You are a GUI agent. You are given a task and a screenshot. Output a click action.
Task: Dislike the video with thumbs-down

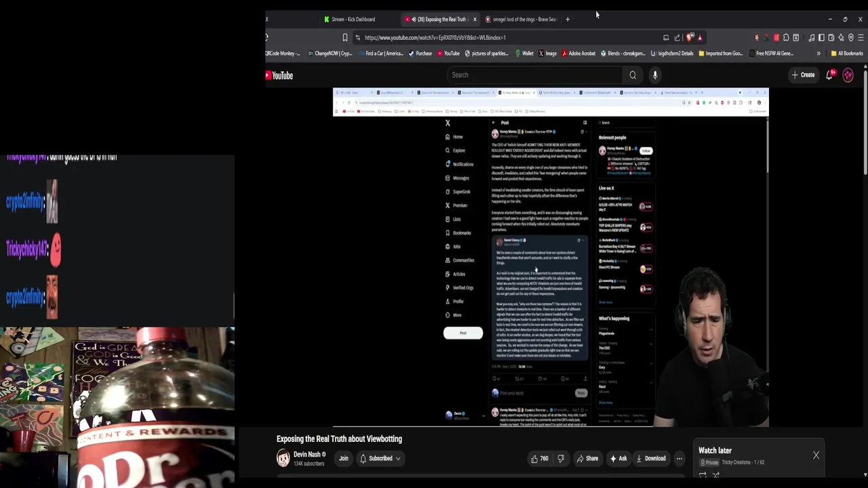(x=561, y=459)
